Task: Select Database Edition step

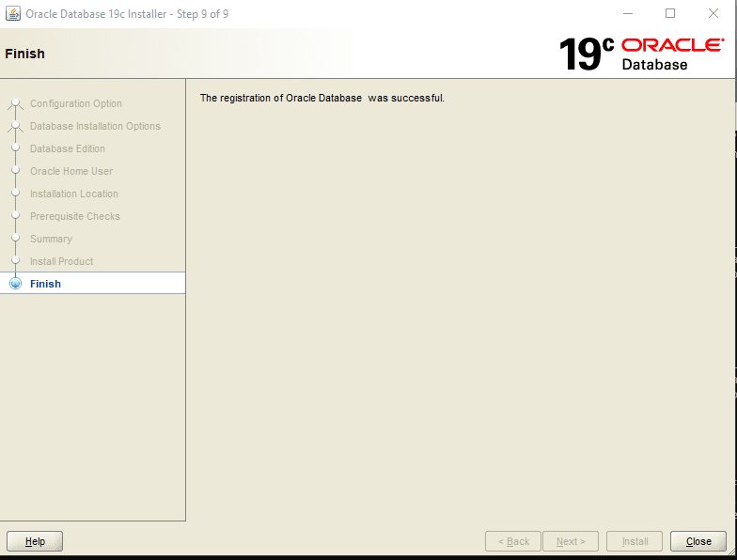Action: tap(68, 148)
